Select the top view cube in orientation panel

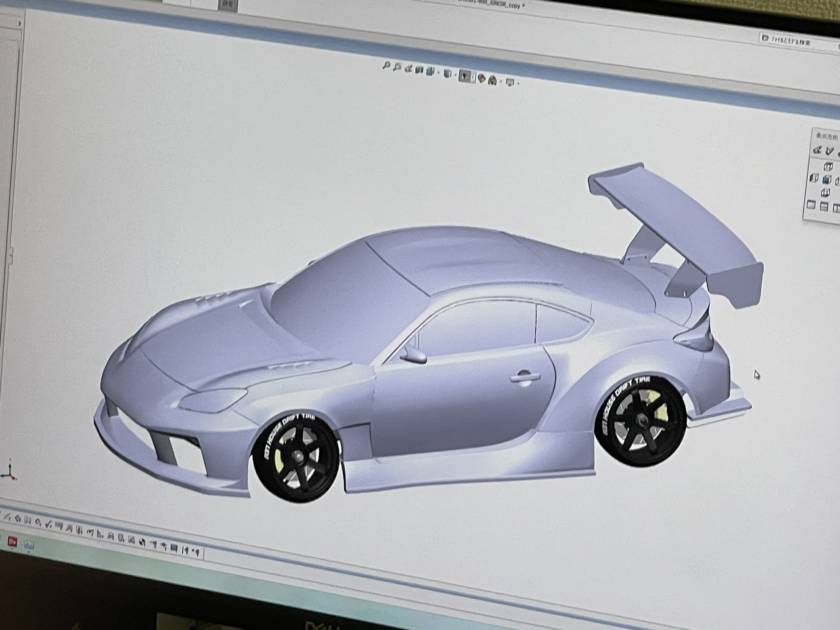[829, 167]
